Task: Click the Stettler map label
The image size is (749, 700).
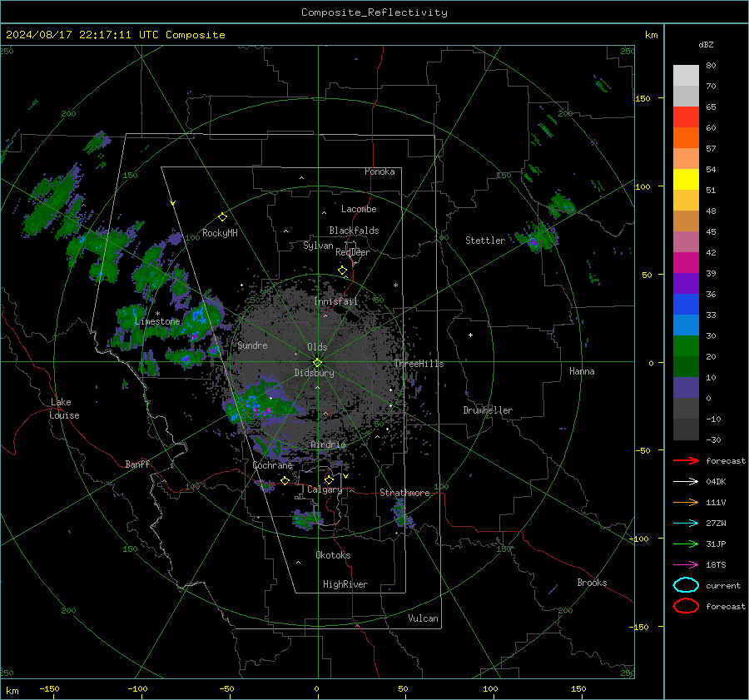Action: pyautogui.click(x=485, y=241)
